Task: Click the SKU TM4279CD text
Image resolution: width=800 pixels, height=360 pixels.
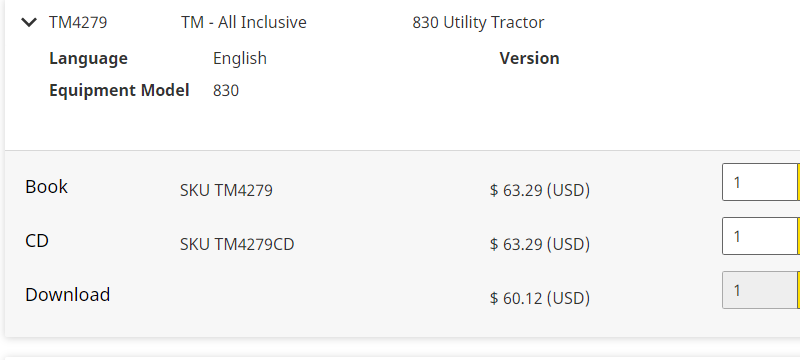Action: pos(237,244)
